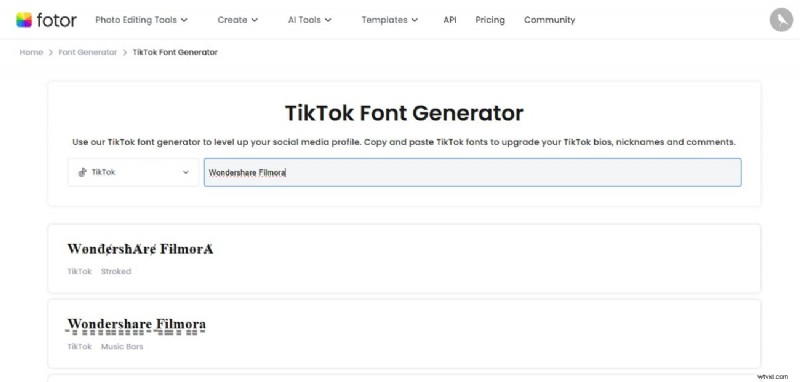Focus the Wondershare Filmora text input
This screenshot has width=800, height=382.
(472, 172)
